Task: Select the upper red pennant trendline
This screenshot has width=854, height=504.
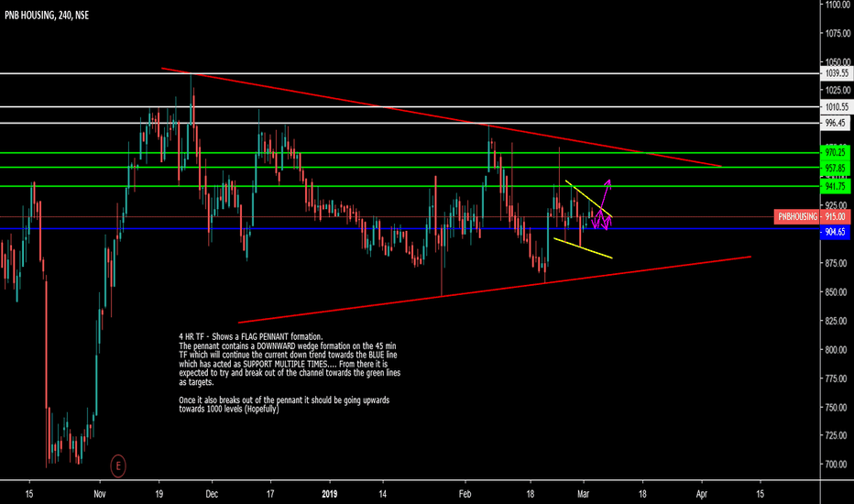Action: (441, 117)
